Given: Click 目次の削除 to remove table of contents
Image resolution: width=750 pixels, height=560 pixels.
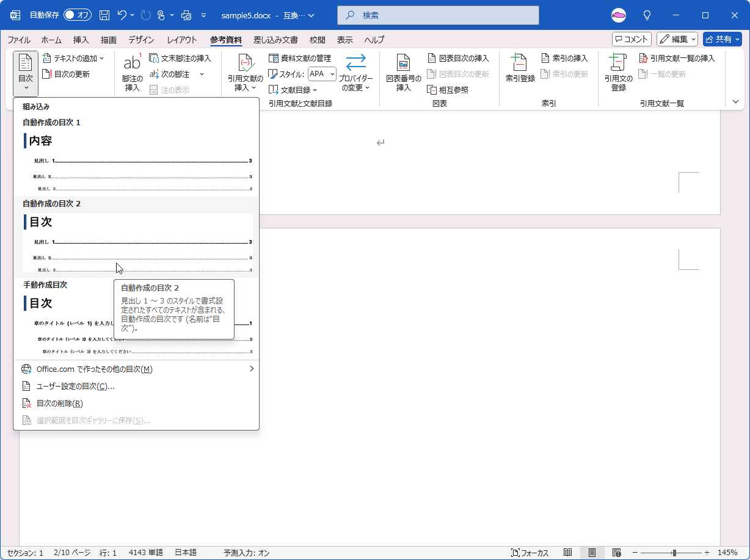Looking at the screenshot, I should [x=59, y=402].
